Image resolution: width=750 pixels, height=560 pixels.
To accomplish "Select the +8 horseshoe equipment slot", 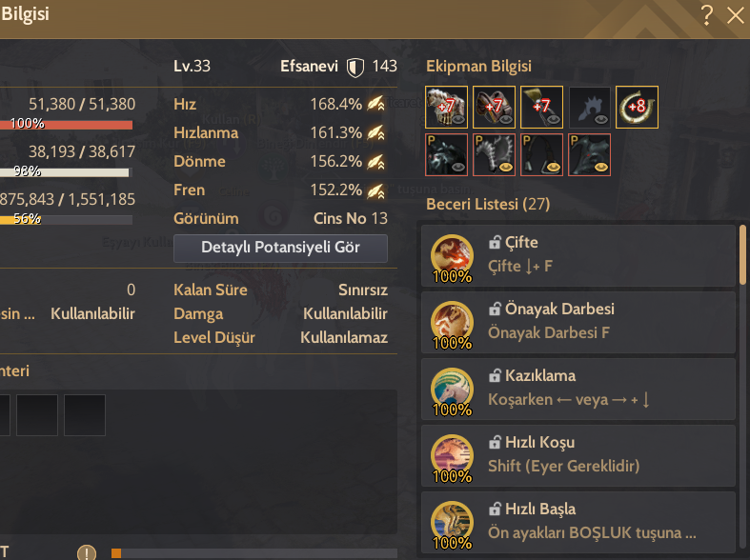I will [x=638, y=107].
